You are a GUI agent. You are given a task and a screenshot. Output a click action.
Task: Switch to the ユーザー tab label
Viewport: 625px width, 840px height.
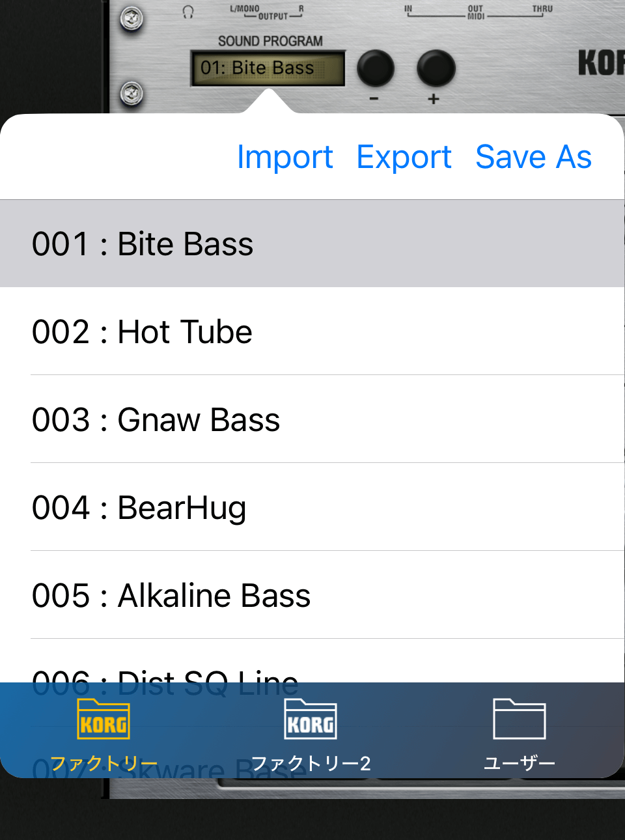point(519,763)
